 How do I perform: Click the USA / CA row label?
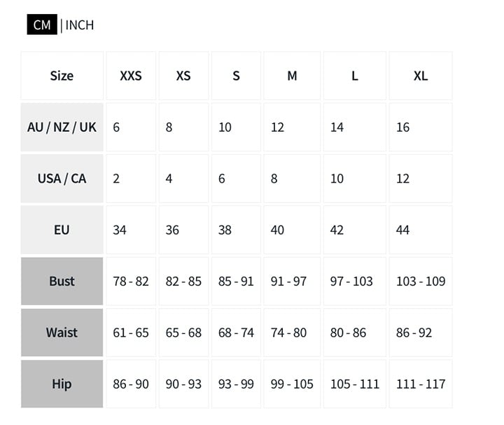[x=62, y=179]
